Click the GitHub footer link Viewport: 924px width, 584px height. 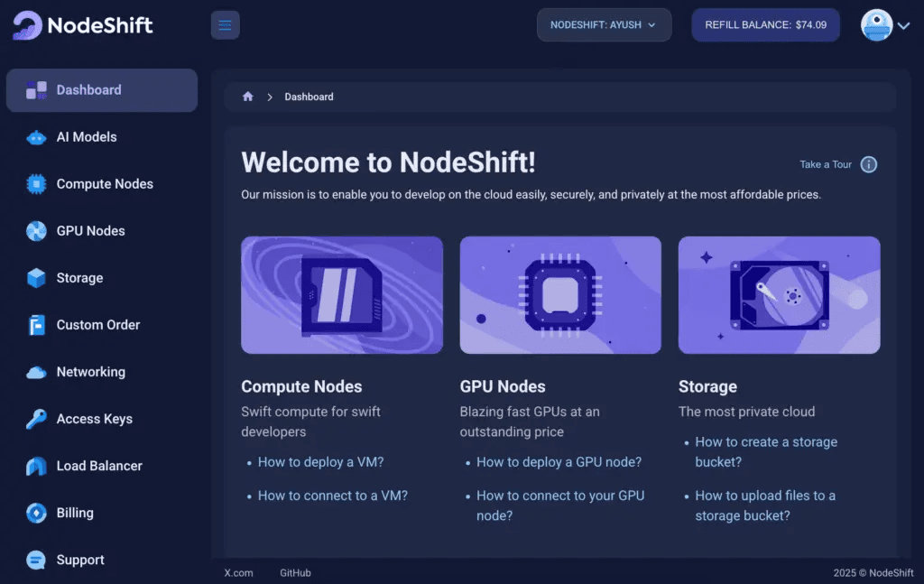(x=295, y=573)
